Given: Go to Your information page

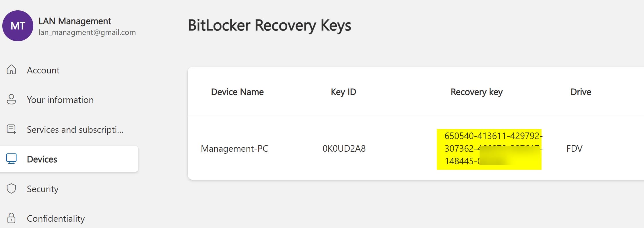Looking at the screenshot, I should pos(60,100).
